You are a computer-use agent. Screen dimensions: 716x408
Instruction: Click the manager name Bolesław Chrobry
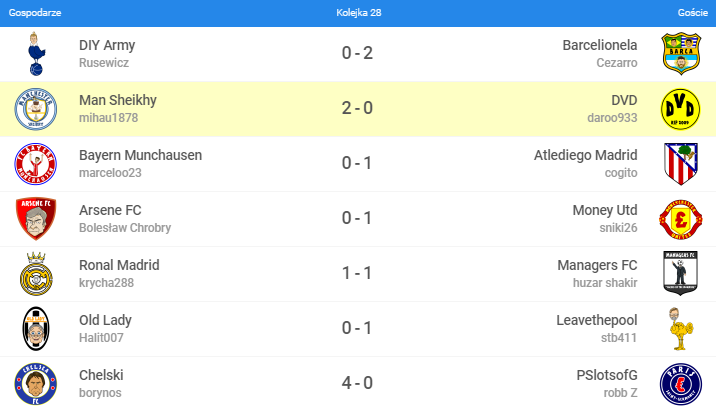(x=125, y=228)
